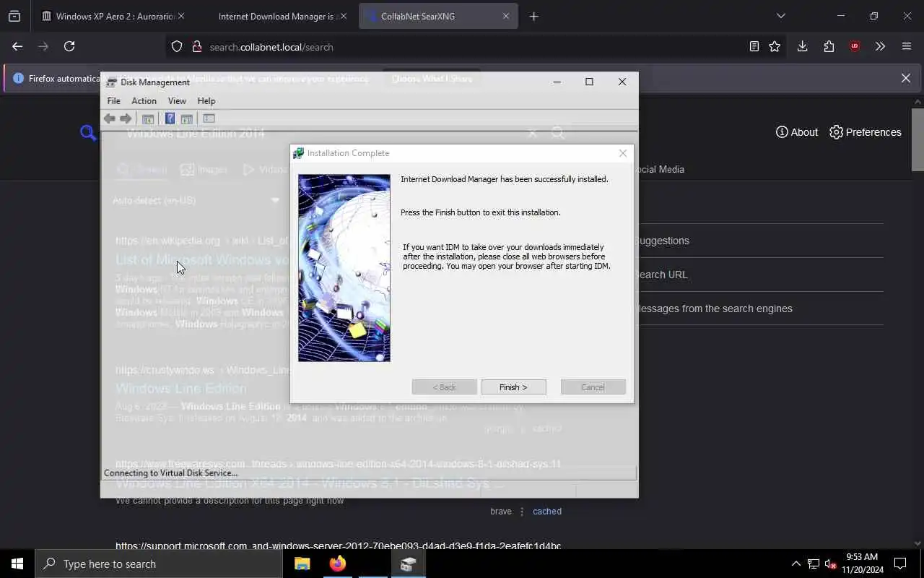Viewport: 924px width, 578px height.
Task: Dismiss the Firefox data-sharing notification bar
Action: (906, 78)
